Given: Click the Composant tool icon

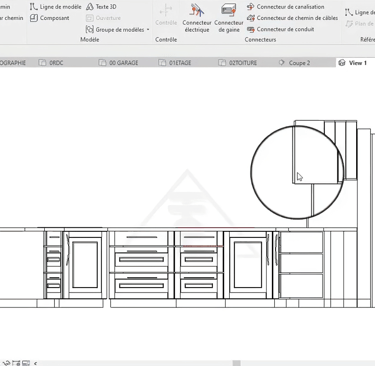Looking at the screenshot, I should click(x=34, y=18).
